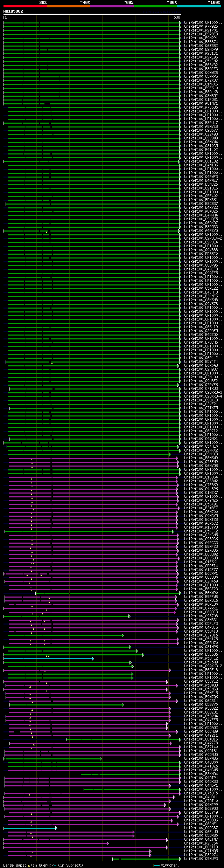Screen dimensions: 224x868
Task: Select label UniRef100_Q6MVD8
Action: pos(201,466)
